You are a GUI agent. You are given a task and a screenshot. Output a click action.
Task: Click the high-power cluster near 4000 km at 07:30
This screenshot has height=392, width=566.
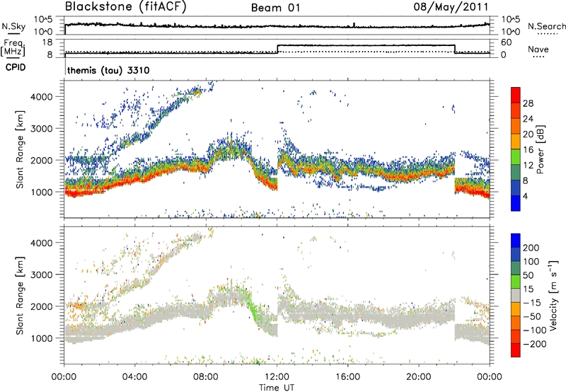[197, 91]
